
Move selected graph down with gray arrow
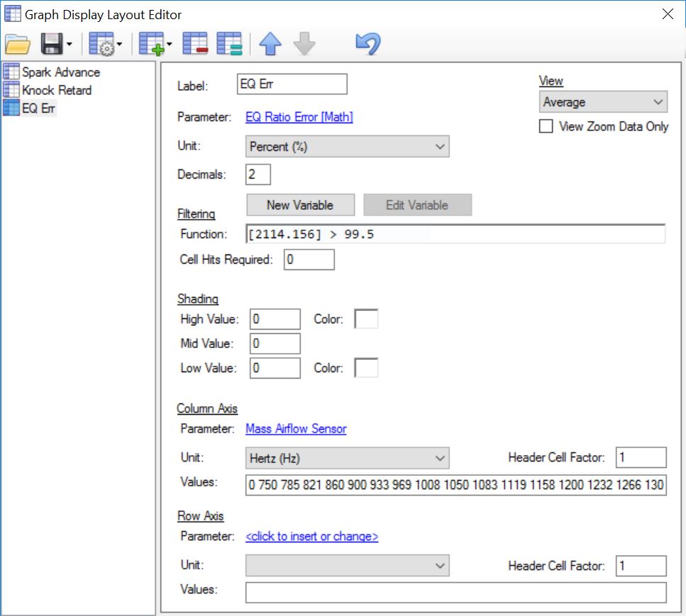pos(304,44)
